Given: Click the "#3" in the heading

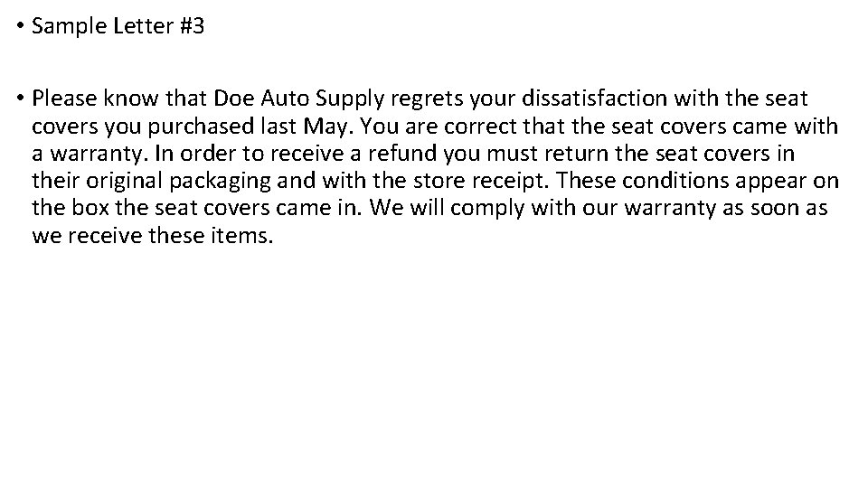Looking at the screenshot, I should pyautogui.click(x=191, y=26).
